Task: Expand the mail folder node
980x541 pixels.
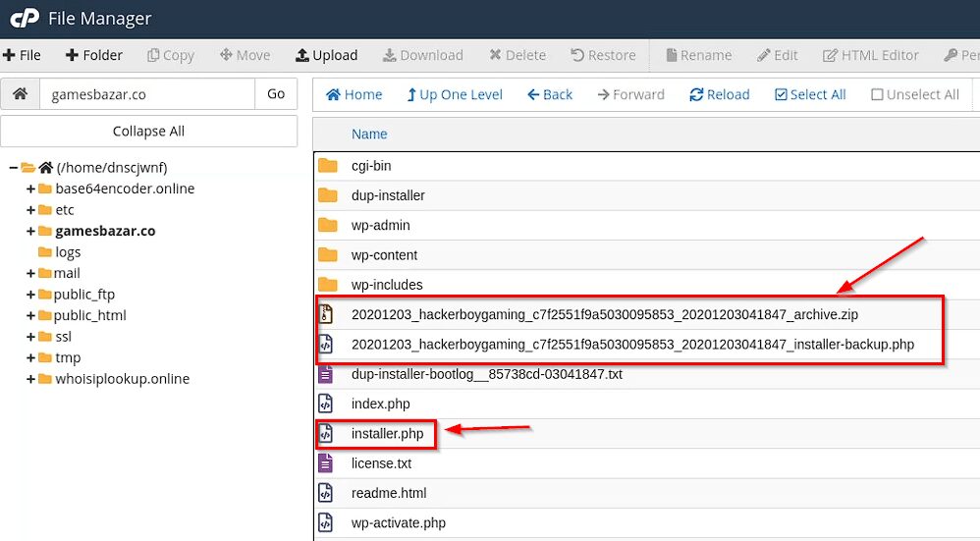Action: tap(30, 273)
